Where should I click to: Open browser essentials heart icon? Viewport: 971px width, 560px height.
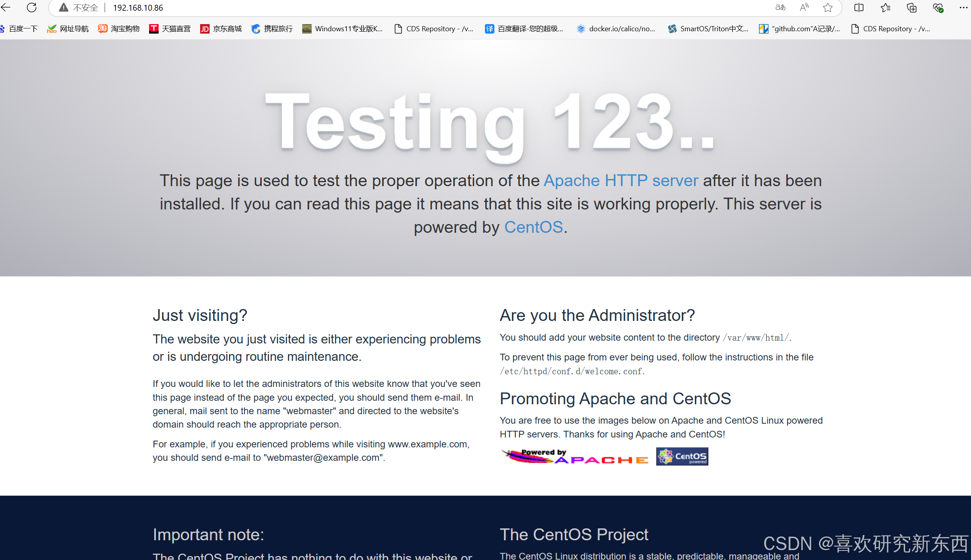[x=938, y=8]
